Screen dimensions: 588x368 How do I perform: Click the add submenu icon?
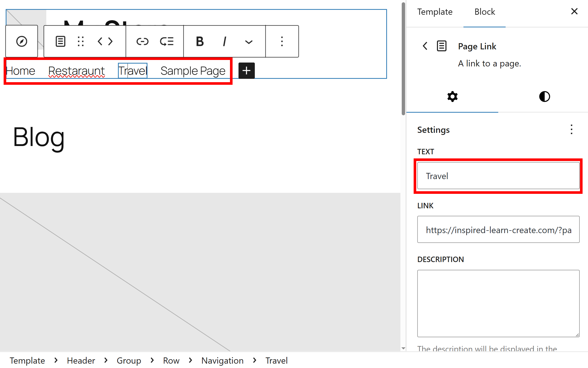coord(167,41)
